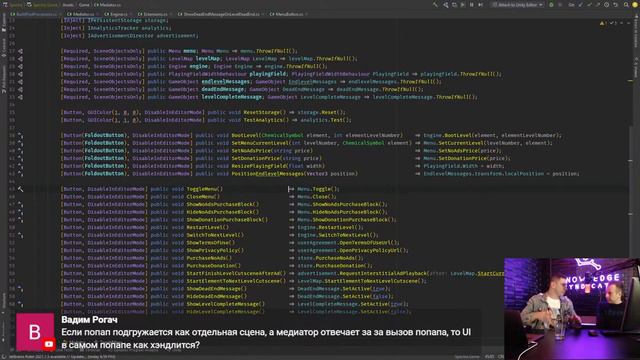Click the PositionEndLevelMessages method name

click(267, 174)
